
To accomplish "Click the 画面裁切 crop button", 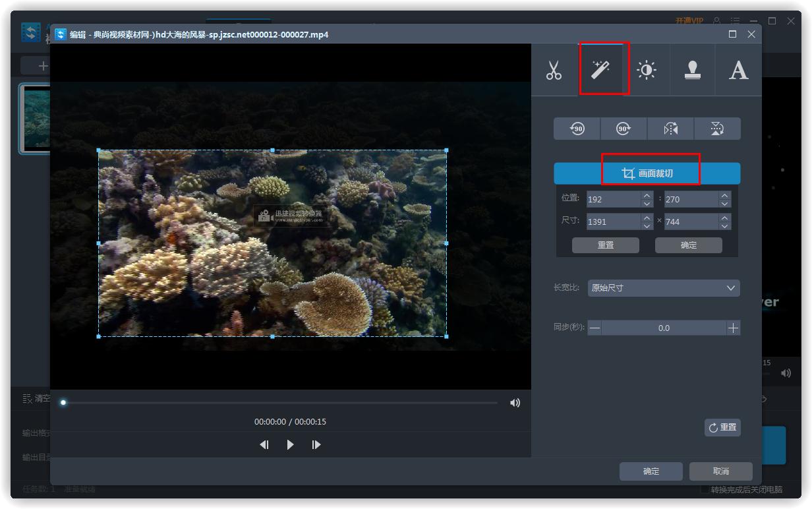I will click(647, 174).
